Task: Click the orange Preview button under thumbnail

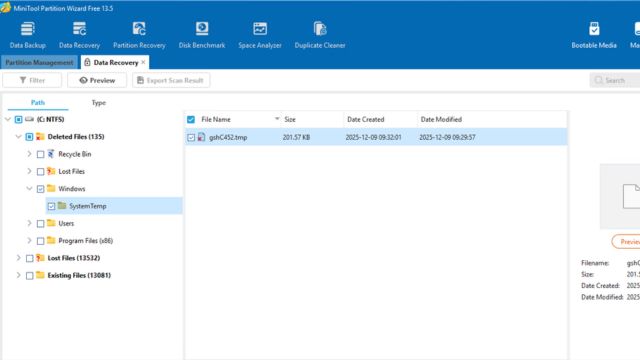Action: pos(626,242)
